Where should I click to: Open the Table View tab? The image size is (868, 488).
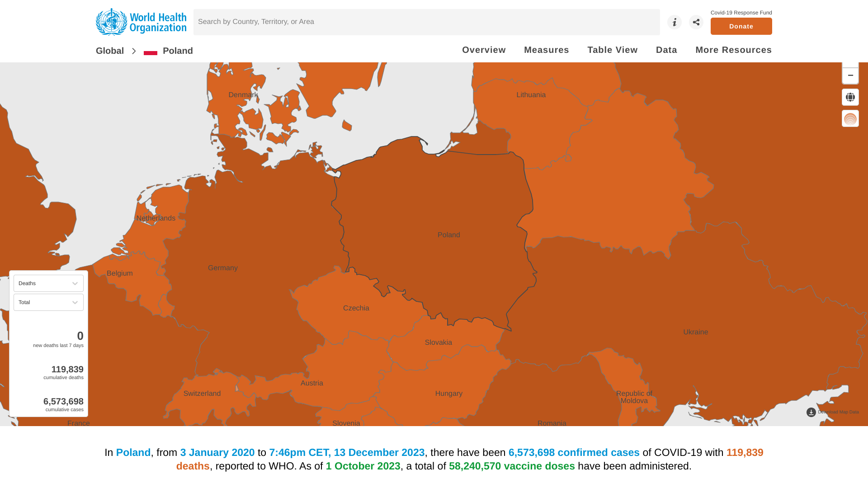pyautogui.click(x=612, y=50)
